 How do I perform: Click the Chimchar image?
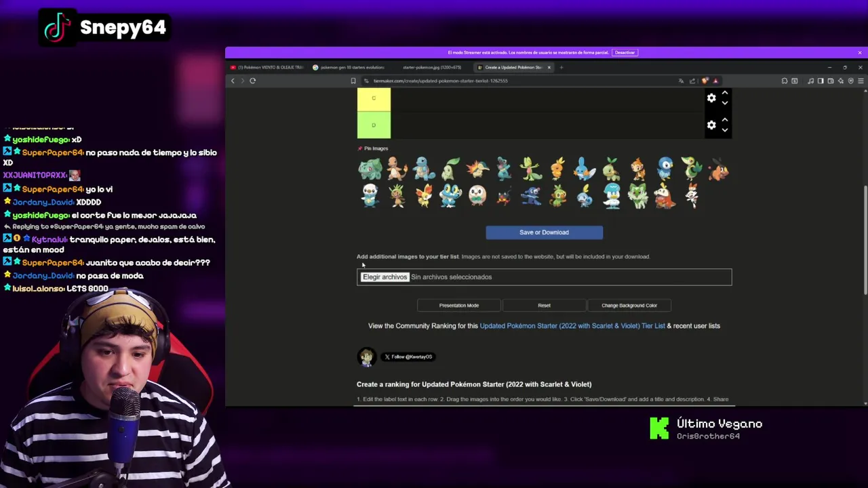tap(638, 169)
